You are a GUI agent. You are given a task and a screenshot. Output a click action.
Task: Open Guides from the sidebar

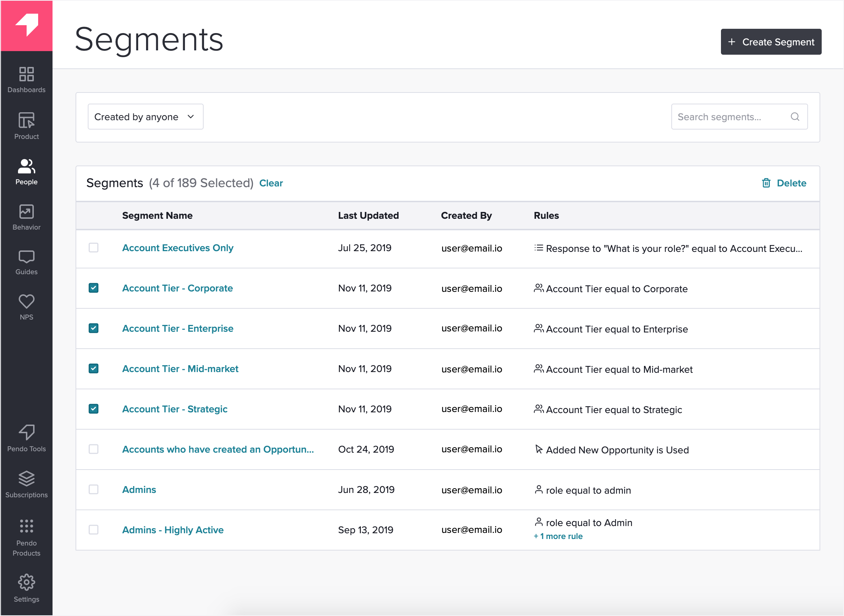click(x=27, y=263)
